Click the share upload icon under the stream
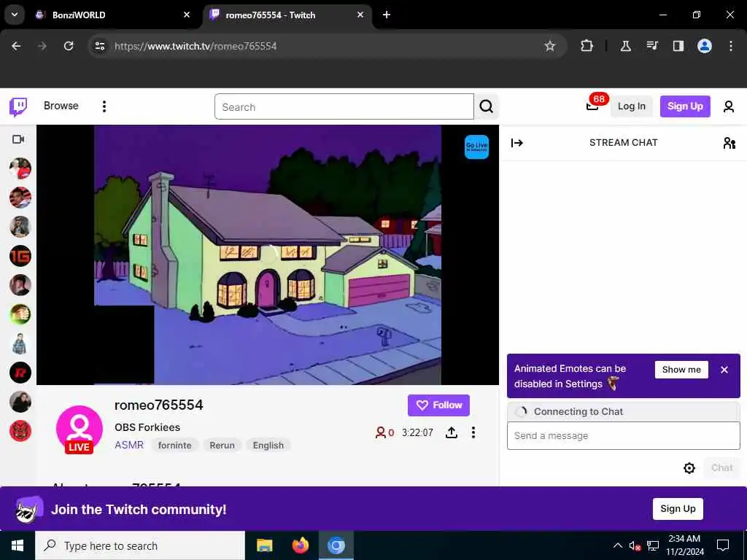The image size is (747, 560). [452, 432]
